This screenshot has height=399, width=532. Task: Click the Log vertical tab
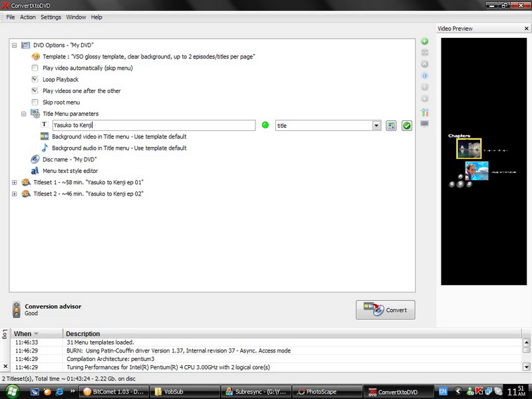5,334
